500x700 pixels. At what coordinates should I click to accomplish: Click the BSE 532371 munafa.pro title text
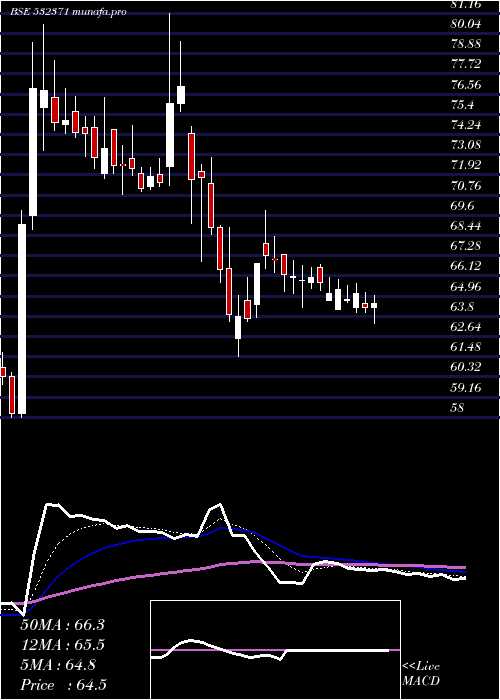[x=69, y=12]
